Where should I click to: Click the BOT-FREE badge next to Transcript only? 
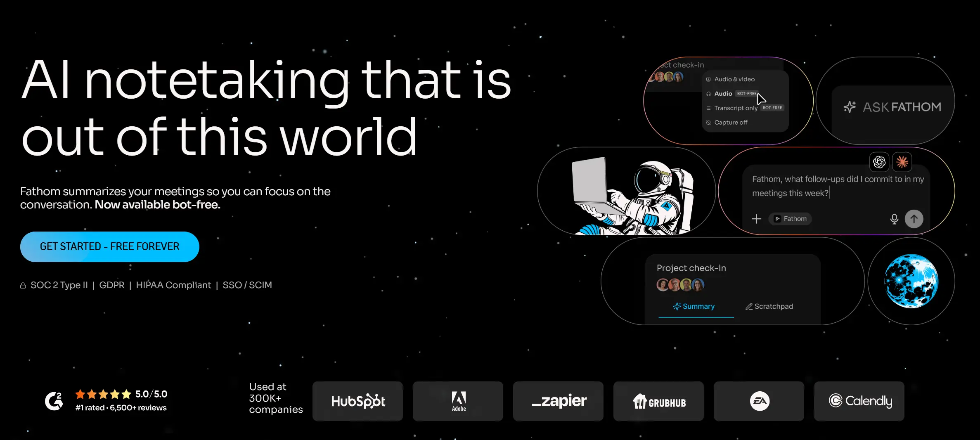(x=772, y=108)
